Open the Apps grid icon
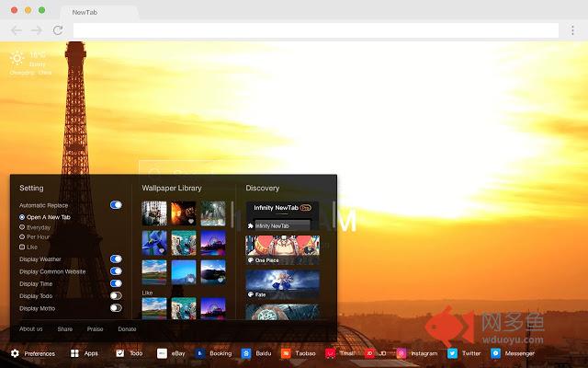Image resolution: width=588 pixels, height=368 pixels. (75, 353)
